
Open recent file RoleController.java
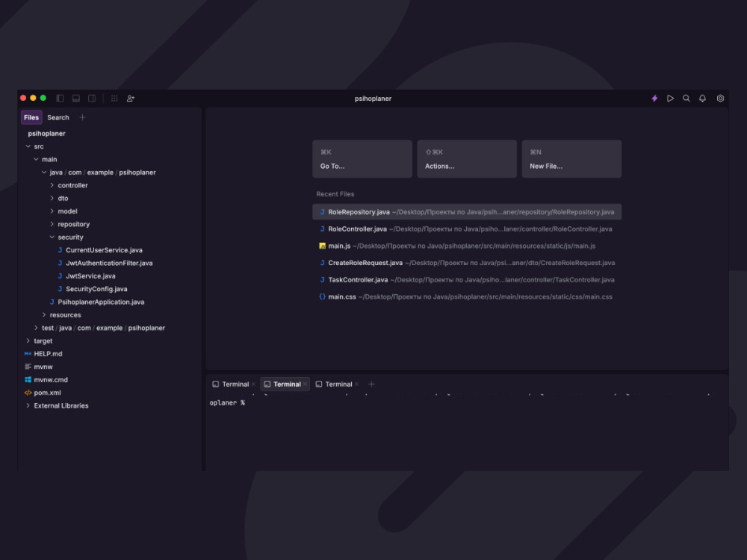467,229
